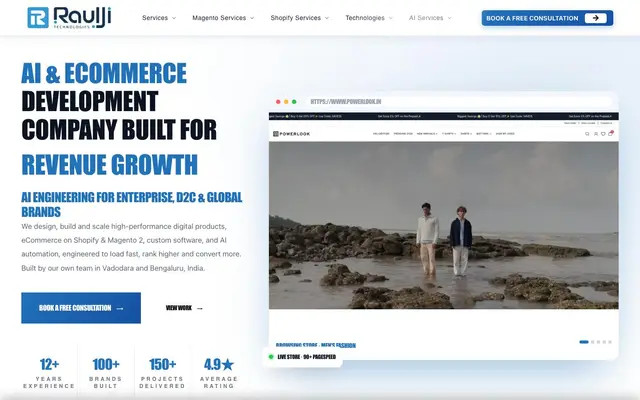Go to the last carousel slide dot
The height and width of the screenshot is (400, 640).
coord(610,342)
